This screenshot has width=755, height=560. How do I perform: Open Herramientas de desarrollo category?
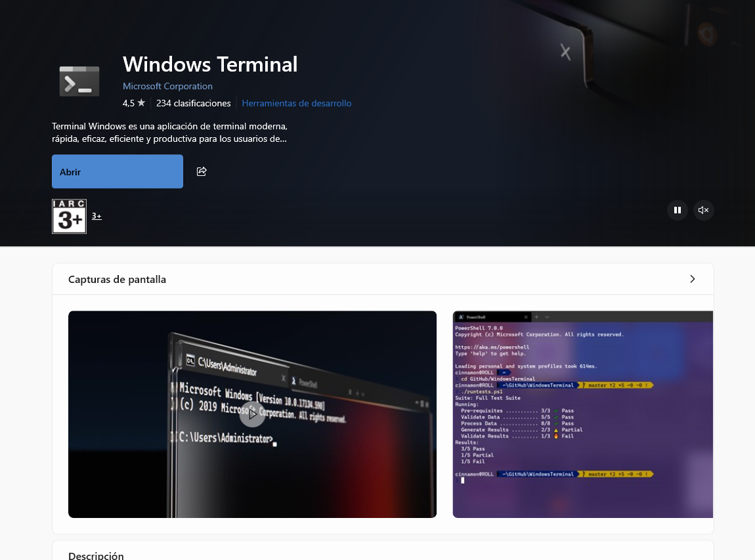(297, 103)
